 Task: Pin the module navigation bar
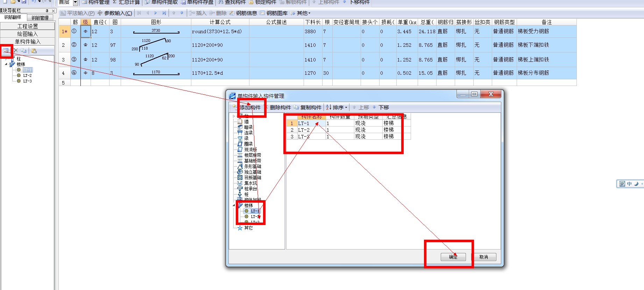(x=47, y=11)
